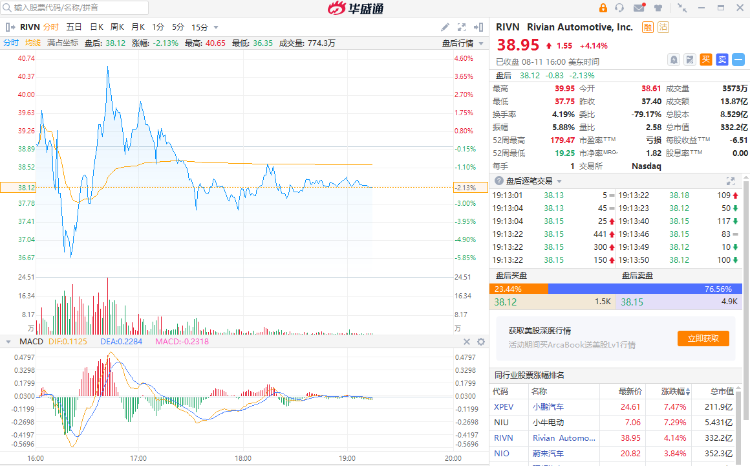The height and width of the screenshot is (466, 750).
Task: Open the 盘后逐笔交易 dropdown arrow
Action: 559,181
